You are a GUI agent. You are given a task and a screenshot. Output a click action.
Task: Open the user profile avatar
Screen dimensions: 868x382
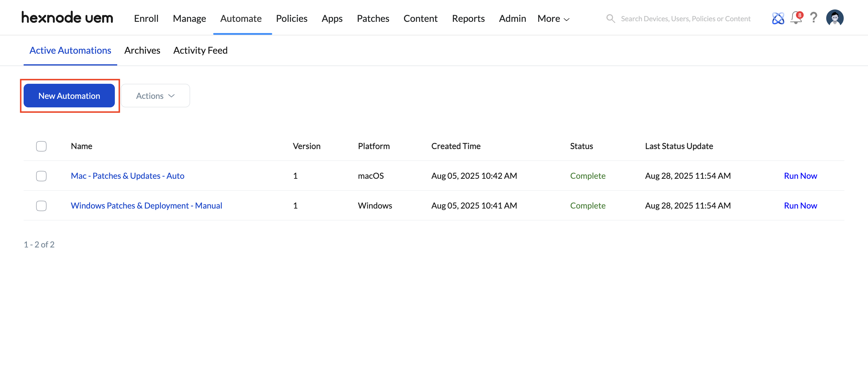click(x=834, y=18)
